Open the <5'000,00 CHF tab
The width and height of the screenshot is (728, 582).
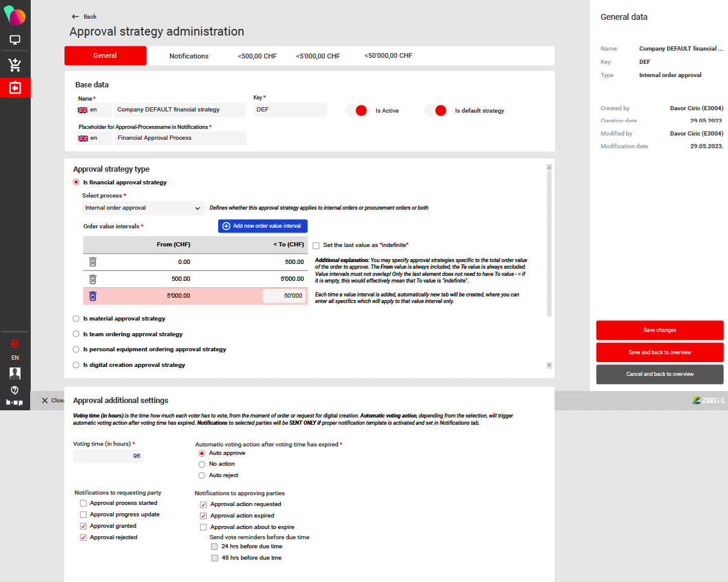(318, 56)
